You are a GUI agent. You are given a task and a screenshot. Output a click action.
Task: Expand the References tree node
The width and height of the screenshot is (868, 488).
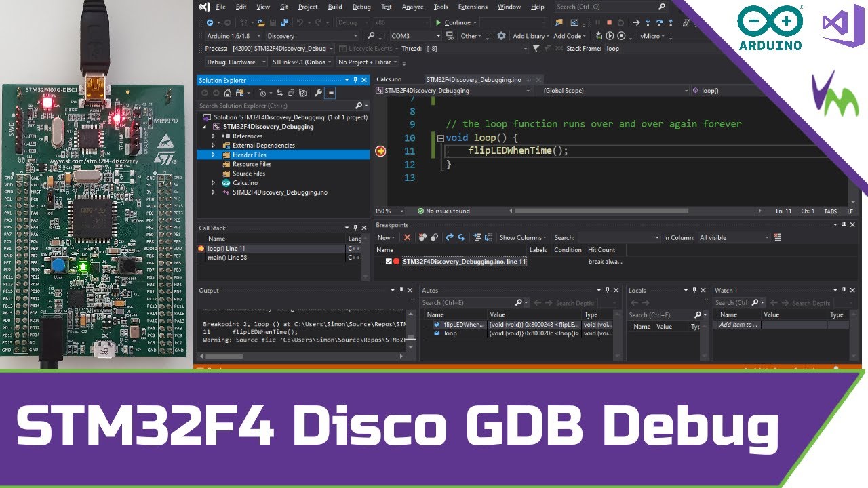click(x=214, y=136)
